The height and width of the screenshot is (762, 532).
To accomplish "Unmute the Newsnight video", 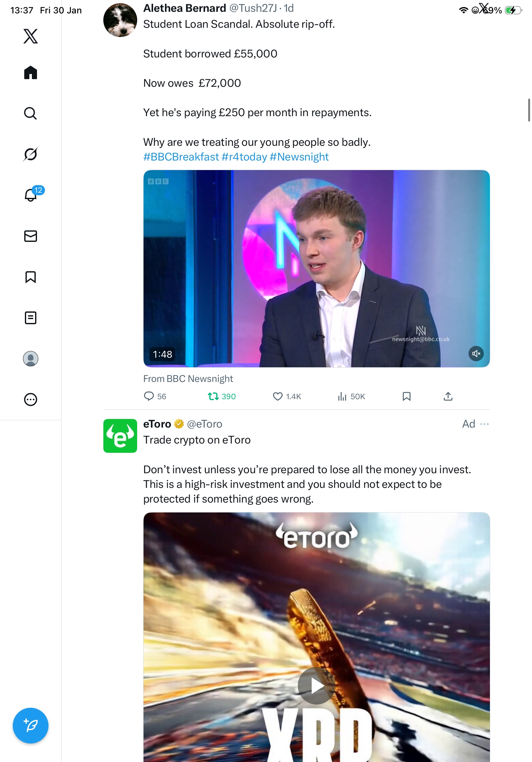I will [476, 354].
